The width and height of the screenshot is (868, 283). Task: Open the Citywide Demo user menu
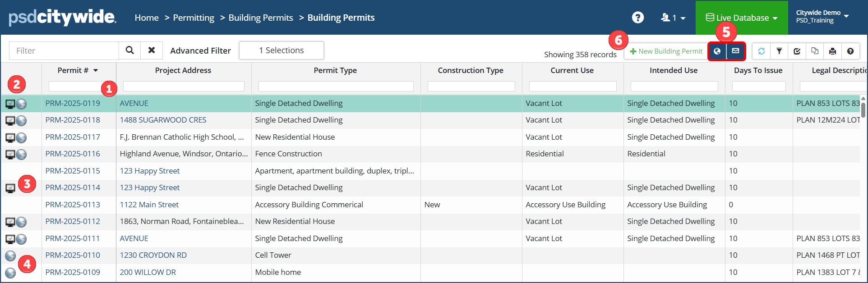coord(822,17)
